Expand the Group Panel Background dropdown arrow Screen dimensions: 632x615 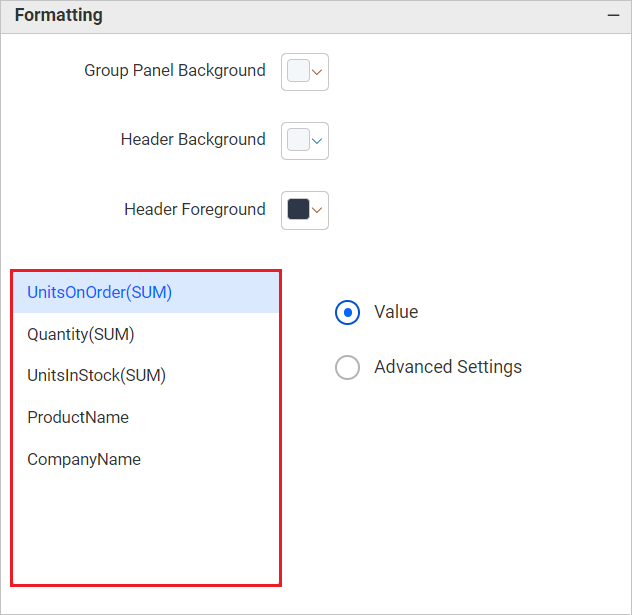point(318,72)
